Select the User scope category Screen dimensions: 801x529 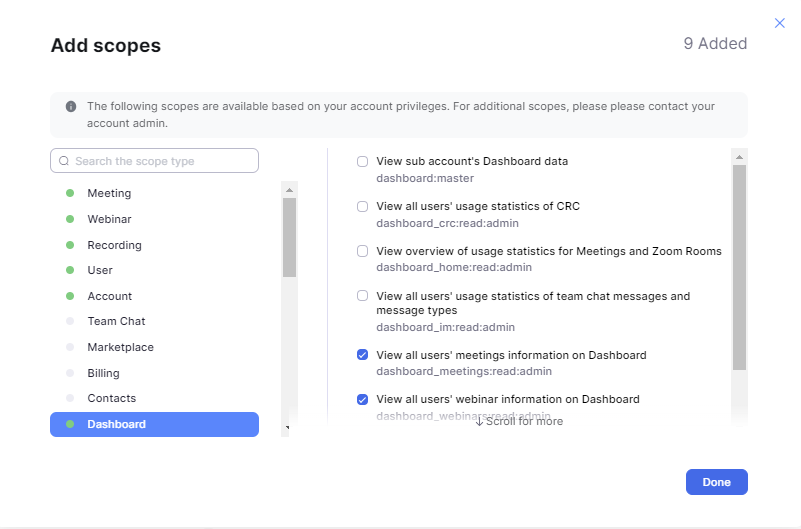pyautogui.click(x=100, y=270)
